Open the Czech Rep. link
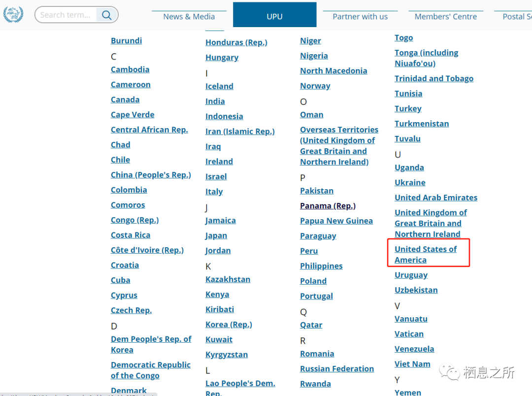Image resolution: width=532 pixels, height=396 pixels. click(132, 310)
